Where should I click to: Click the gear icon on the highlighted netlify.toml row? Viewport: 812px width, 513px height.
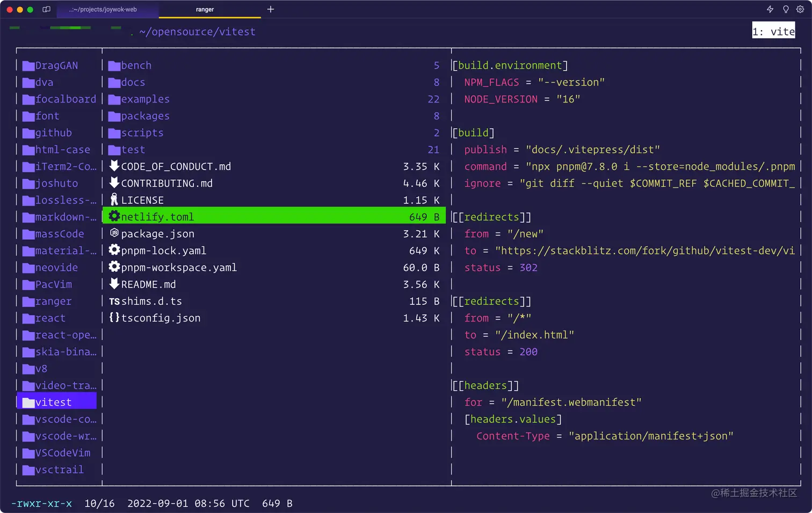(x=114, y=217)
